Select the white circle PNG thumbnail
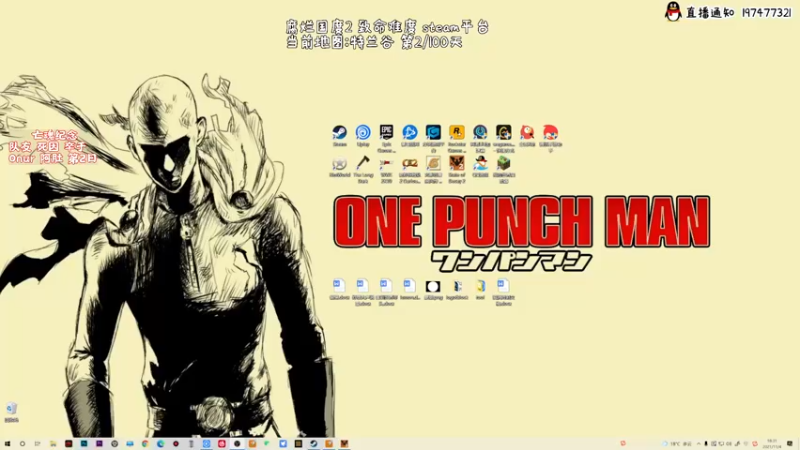 (433, 289)
